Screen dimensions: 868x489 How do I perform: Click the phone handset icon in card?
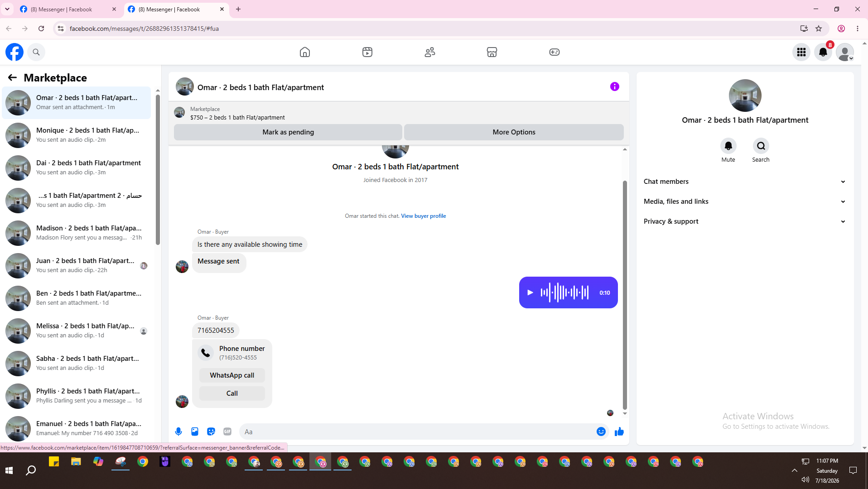(x=206, y=353)
